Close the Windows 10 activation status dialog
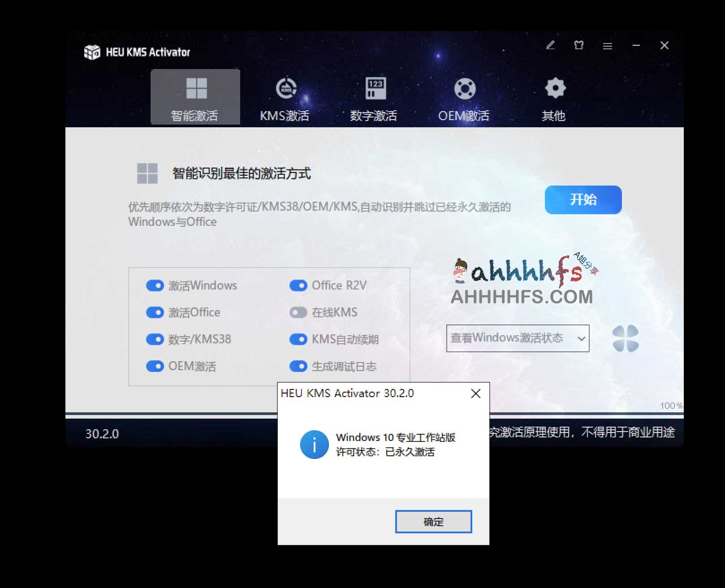Image resolution: width=725 pixels, height=588 pixels. 475,393
